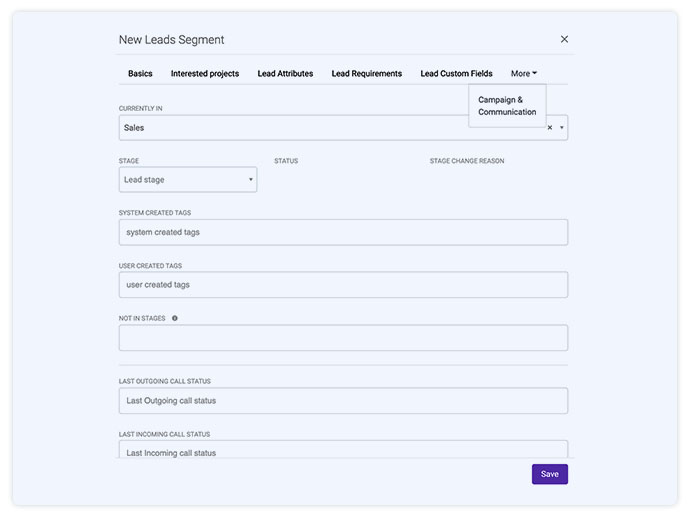Click the Not In Stages info icon
This screenshot has width=689, height=517.
click(174, 318)
